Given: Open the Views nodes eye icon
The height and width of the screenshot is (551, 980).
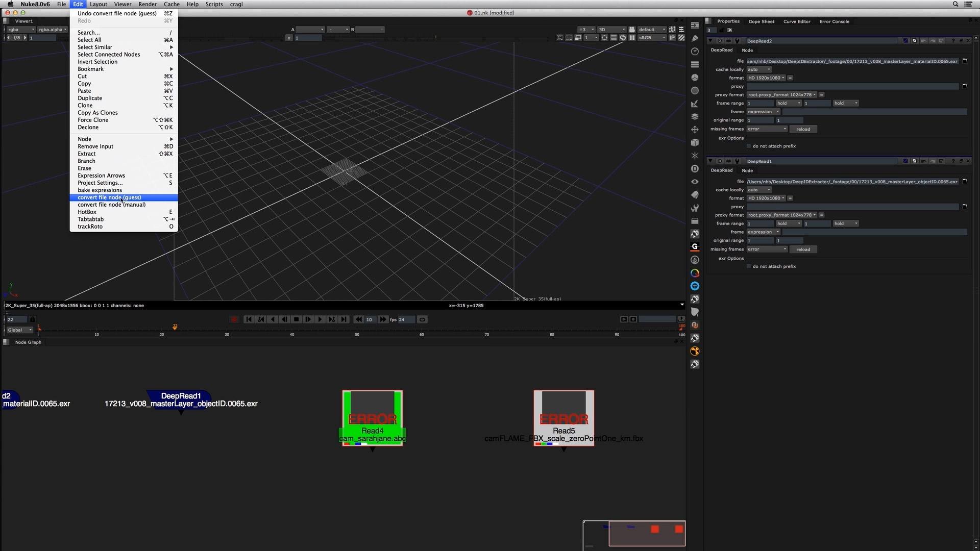Looking at the screenshot, I should [x=695, y=182].
